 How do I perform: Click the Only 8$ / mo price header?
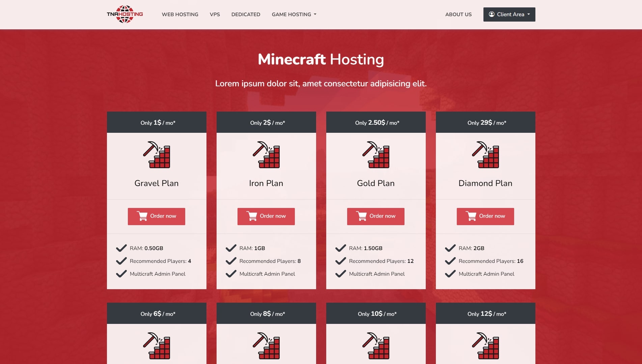(x=266, y=313)
